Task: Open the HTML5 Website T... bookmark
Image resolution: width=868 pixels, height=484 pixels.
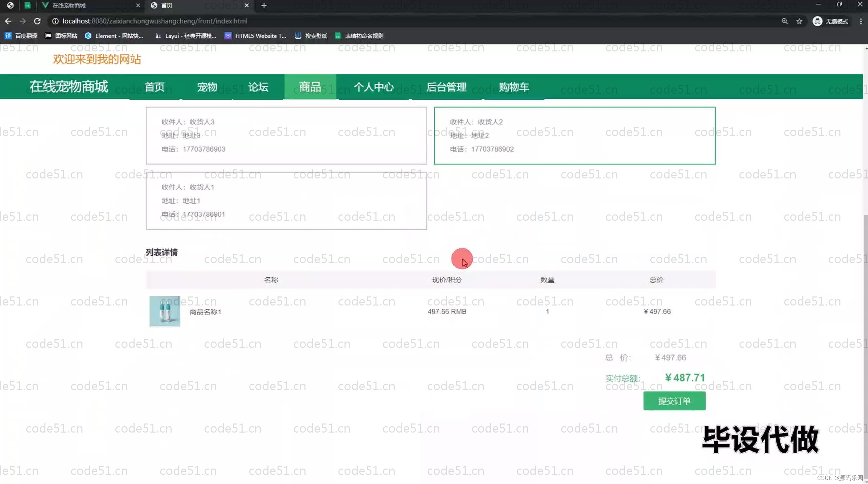Action: pos(255,36)
